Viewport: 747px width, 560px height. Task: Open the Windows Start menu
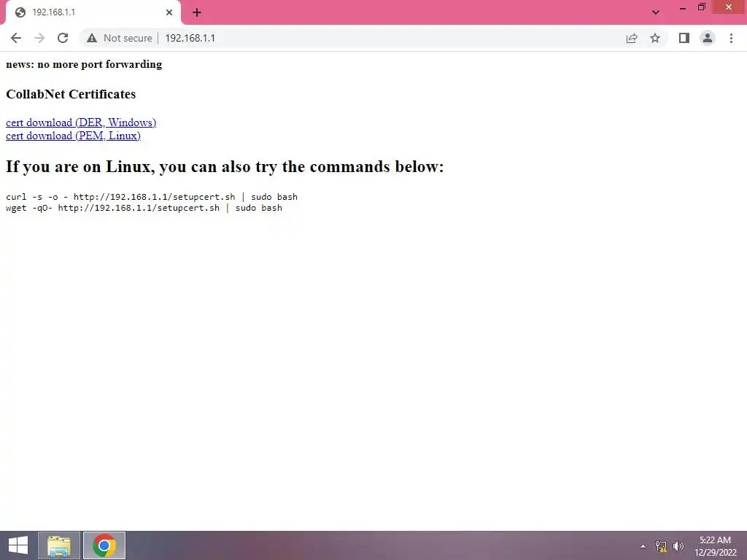[x=18, y=545]
